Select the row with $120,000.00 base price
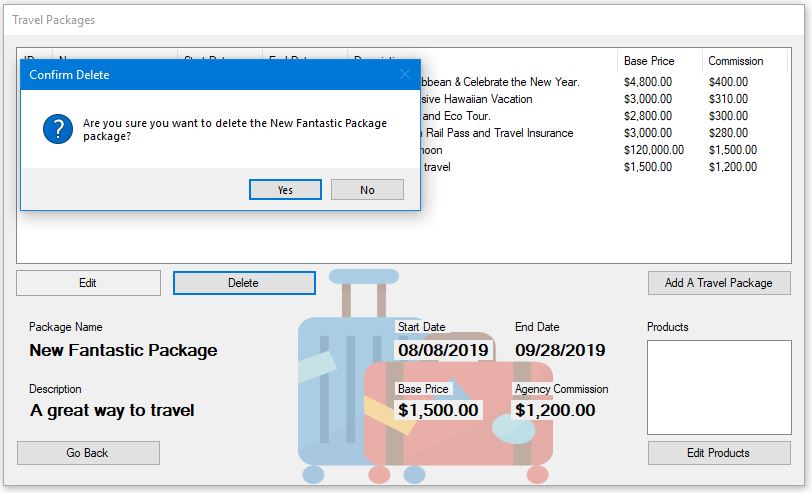The height and width of the screenshot is (493, 812). [653, 150]
